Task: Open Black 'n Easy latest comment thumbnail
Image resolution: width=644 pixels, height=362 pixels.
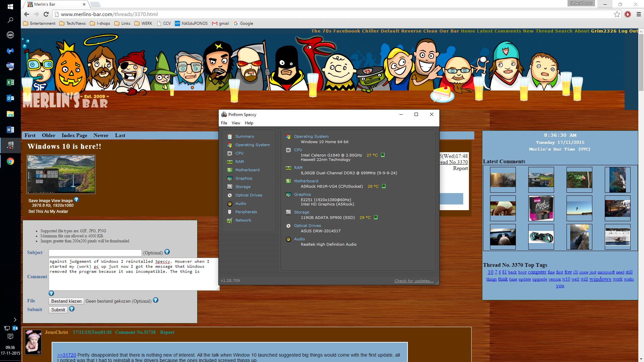Action: [541, 208]
